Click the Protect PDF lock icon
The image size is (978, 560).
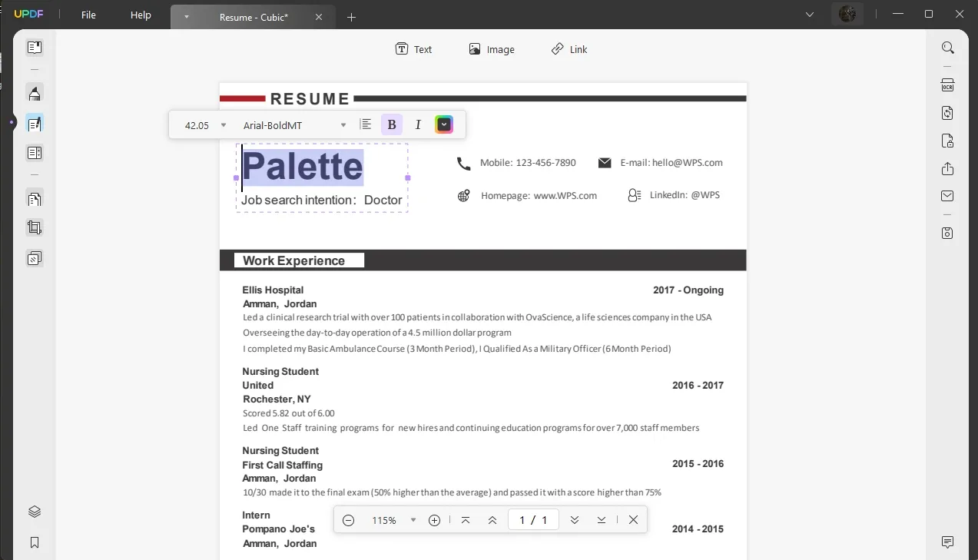pos(947,141)
